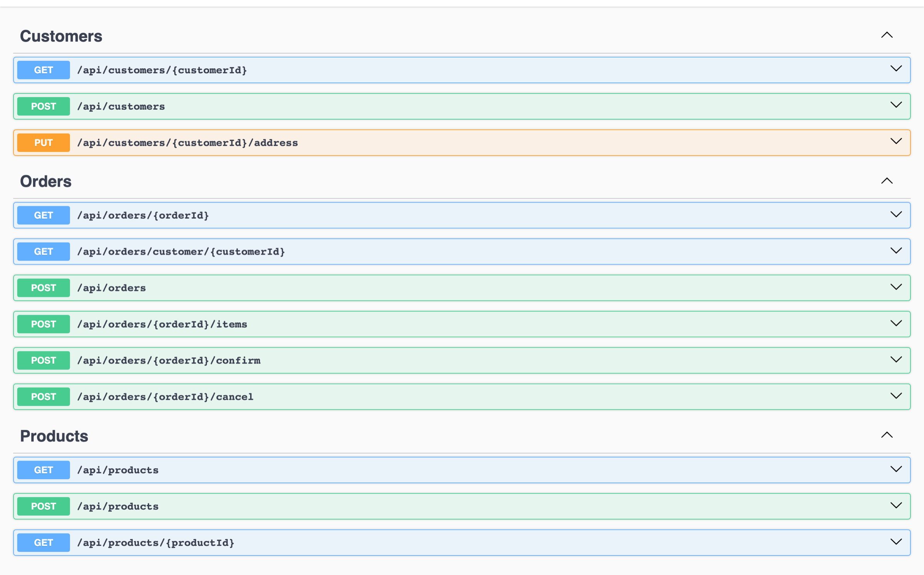Expand POST orders confirm endpoint chevron
The height and width of the screenshot is (575, 924).
(896, 359)
